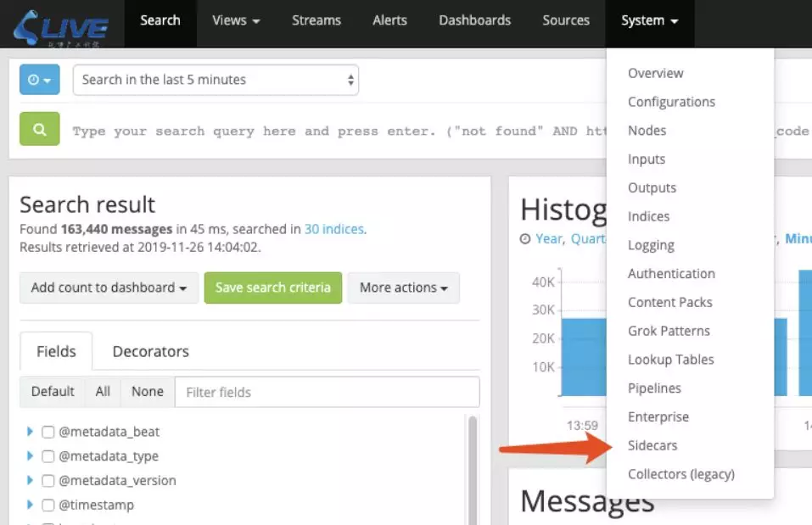Toggle the System dropdown menu
The height and width of the screenshot is (525, 812).
pyautogui.click(x=649, y=20)
